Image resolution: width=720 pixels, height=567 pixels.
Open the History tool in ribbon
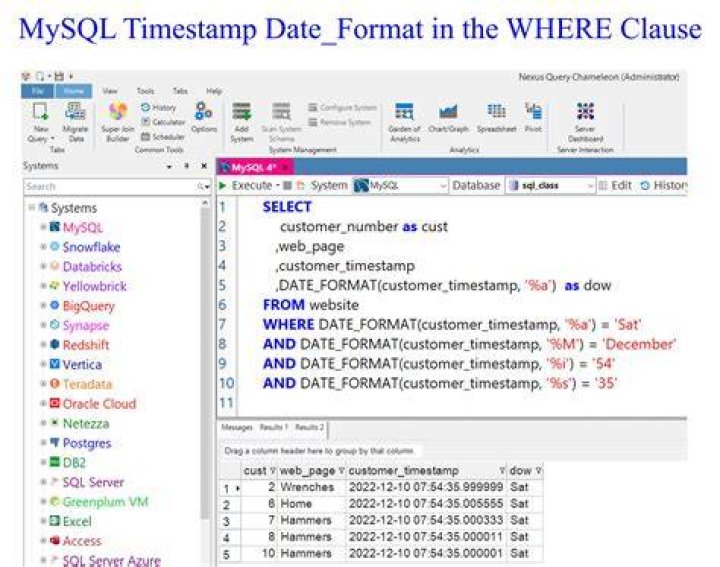tap(158, 107)
